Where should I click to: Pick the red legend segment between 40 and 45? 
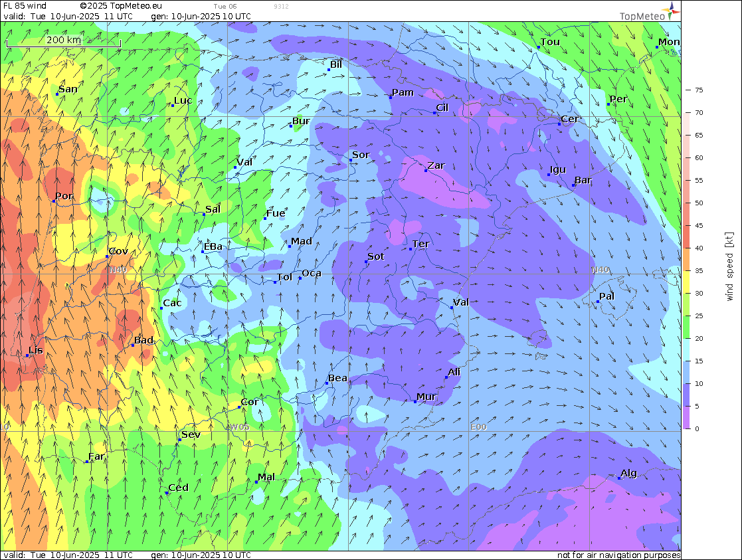coord(686,236)
